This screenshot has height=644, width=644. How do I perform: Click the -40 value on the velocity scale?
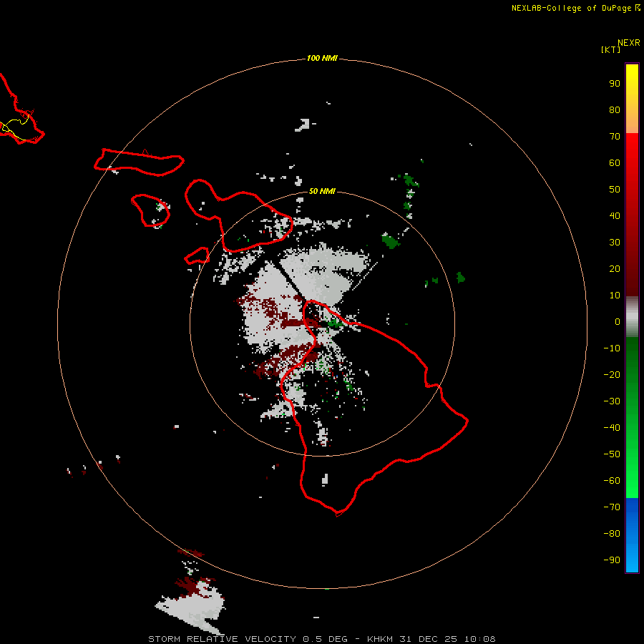pos(612,428)
